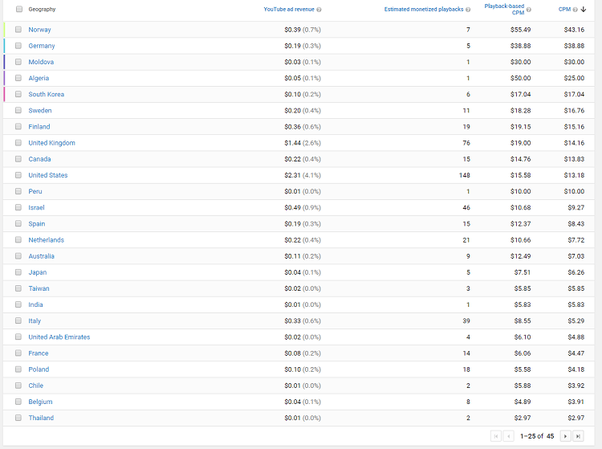Go to previous page of results
Screen dimensions: 602x449
tap(509, 436)
